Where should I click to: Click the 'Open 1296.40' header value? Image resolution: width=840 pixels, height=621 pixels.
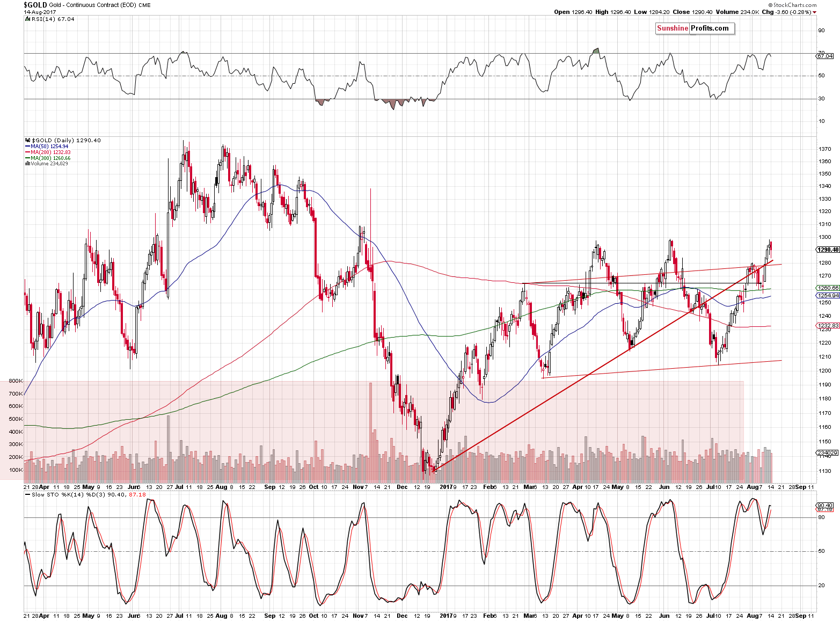point(573,12)
